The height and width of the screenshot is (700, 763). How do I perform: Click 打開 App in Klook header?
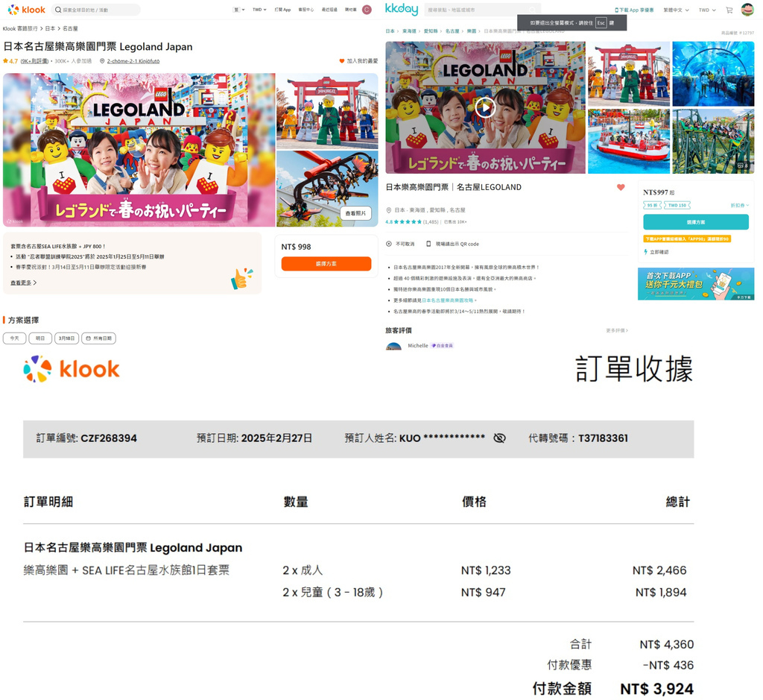pyautogui.click(x=282, y=10)
